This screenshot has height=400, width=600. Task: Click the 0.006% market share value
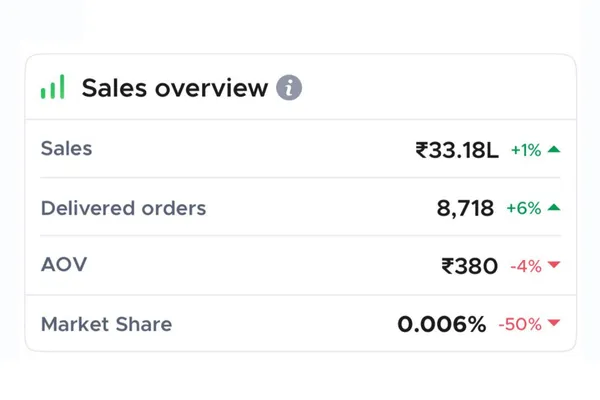(x=441, y=324)
